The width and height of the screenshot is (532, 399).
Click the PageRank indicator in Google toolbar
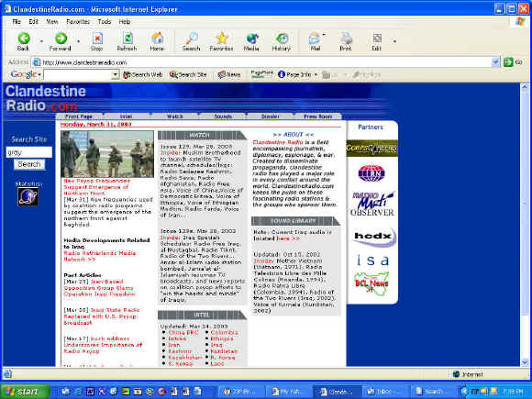261,74
